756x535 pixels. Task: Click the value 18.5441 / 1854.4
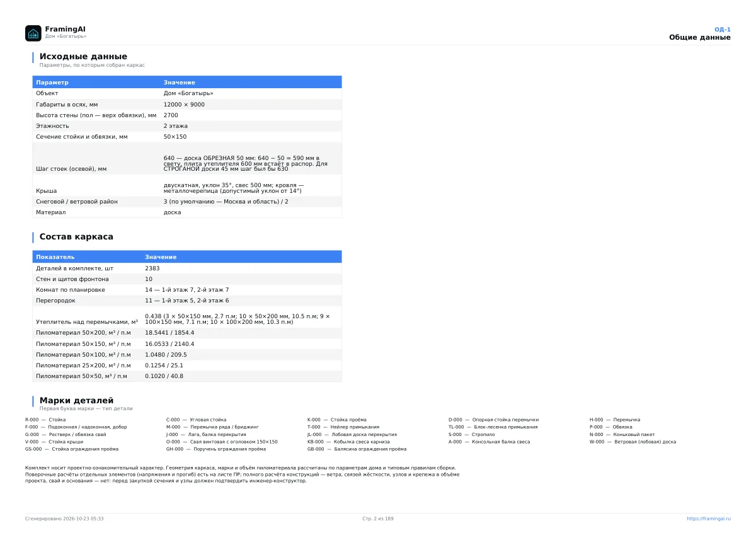click(x=169, y=333)
